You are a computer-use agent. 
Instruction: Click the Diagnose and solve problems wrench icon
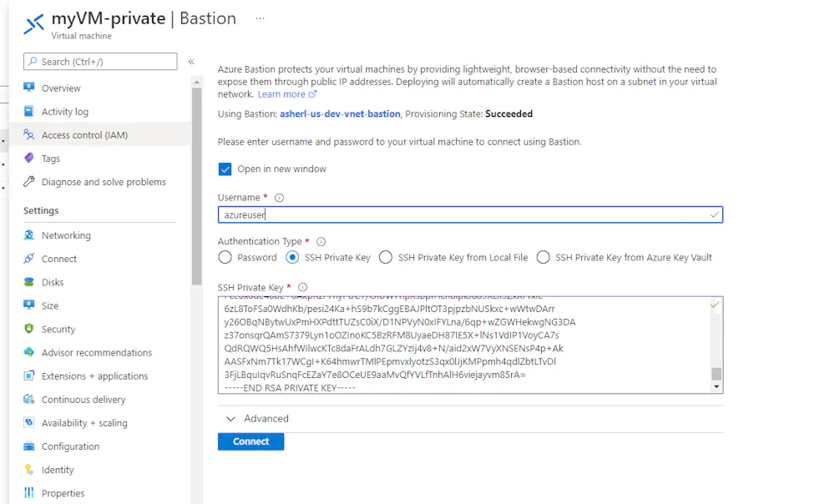coord(29,181)
